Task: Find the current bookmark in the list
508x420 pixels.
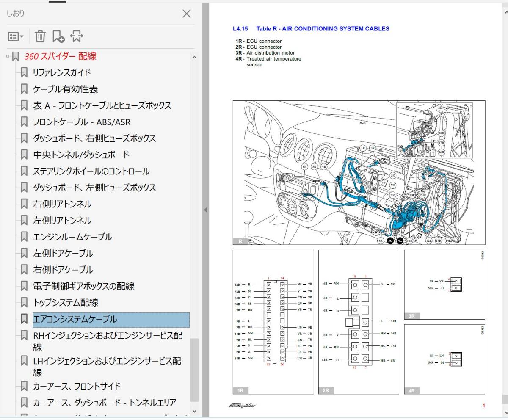Action: click(76, 36)
